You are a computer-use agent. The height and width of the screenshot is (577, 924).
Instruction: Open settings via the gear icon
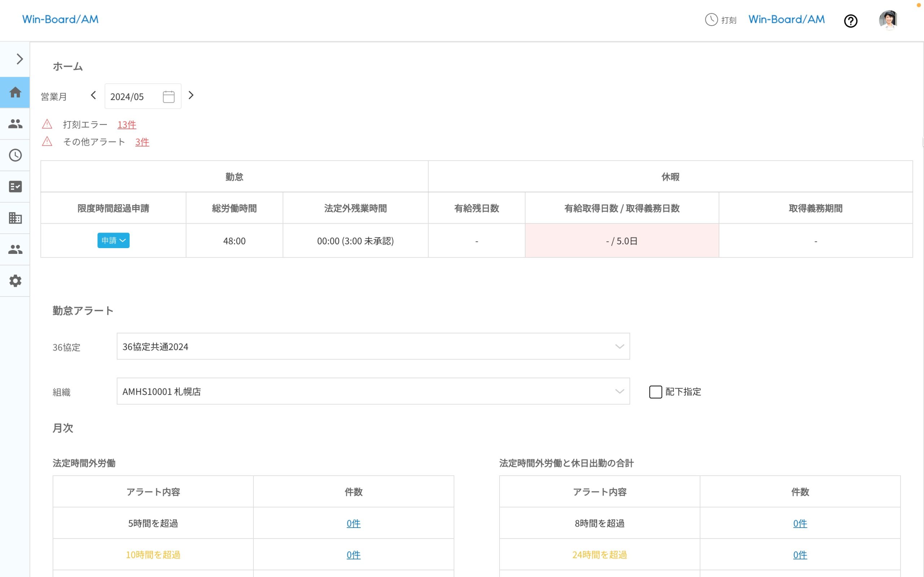point(15,281)
